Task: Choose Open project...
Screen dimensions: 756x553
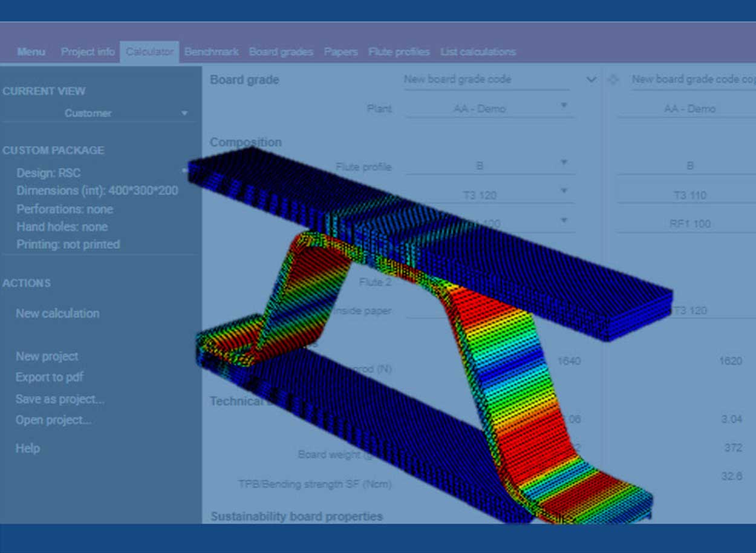Action: pyautogui.click(x=54, y=420)
